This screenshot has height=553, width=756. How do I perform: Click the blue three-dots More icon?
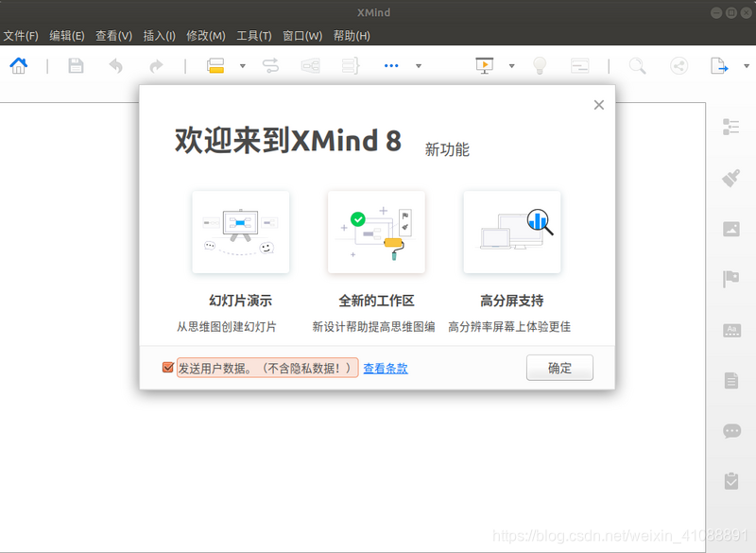[391, 65]
